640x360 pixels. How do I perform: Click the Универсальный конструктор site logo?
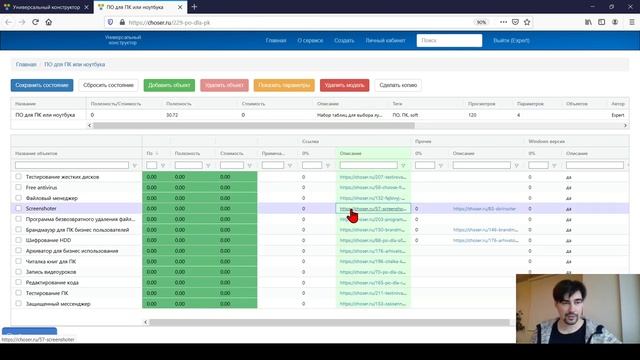pyautogui.click(x=123, y=40)
